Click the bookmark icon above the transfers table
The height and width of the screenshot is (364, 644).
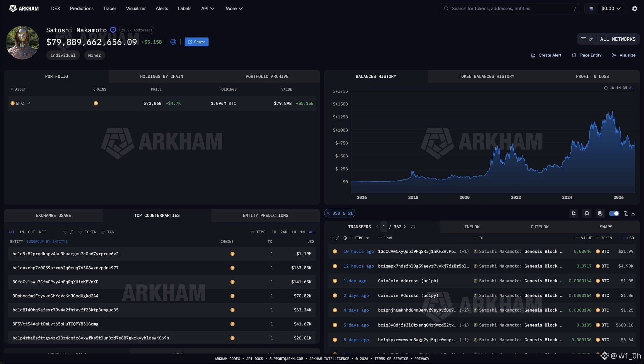coord(587,213)
